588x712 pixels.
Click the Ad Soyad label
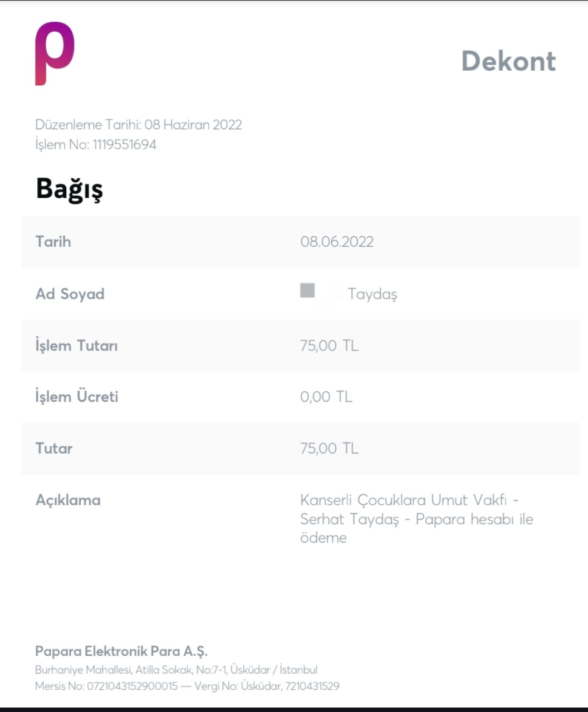coord(70,294)
